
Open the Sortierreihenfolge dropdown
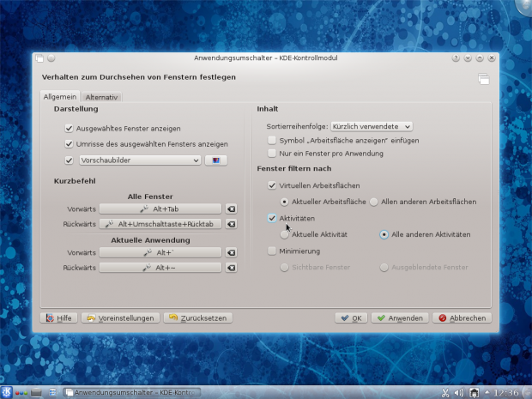pyautogui.click(x=372, y=126)
